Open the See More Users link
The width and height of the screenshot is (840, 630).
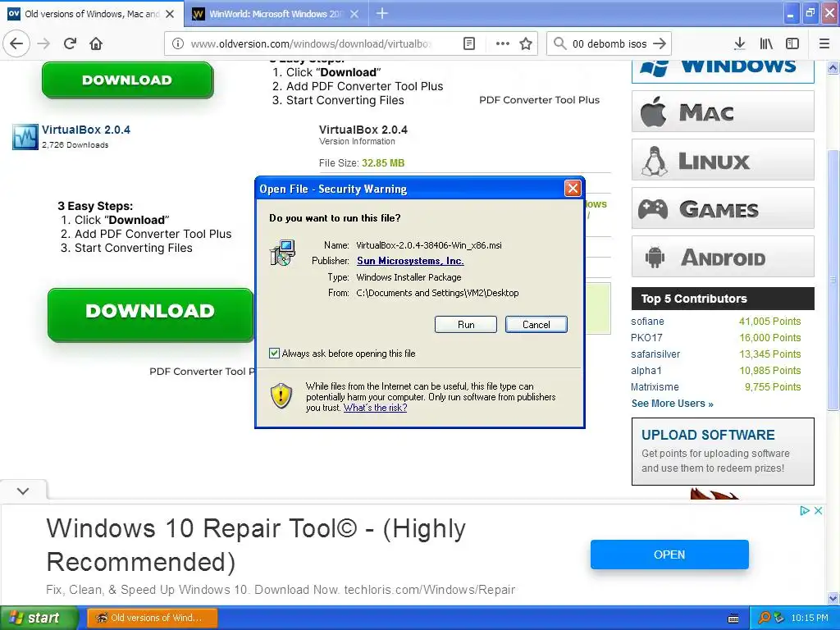[673, 404]
